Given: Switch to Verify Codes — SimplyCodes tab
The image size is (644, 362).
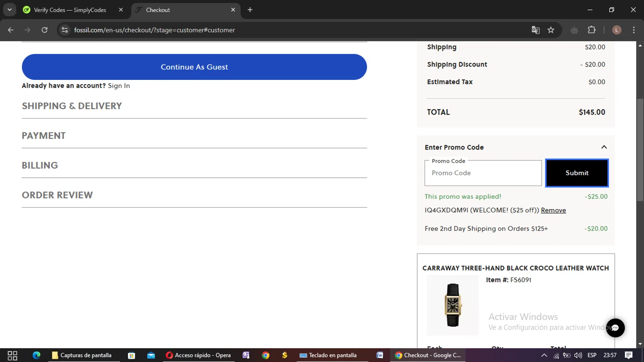Looking at the screenshot, I should 70,10.
